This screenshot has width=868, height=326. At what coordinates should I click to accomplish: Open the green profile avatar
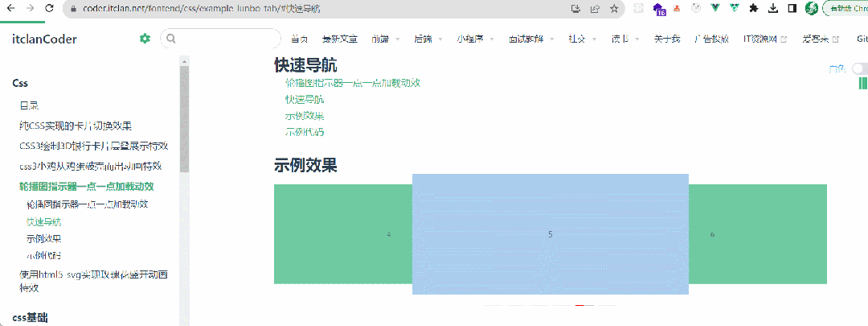pos(812,8)
